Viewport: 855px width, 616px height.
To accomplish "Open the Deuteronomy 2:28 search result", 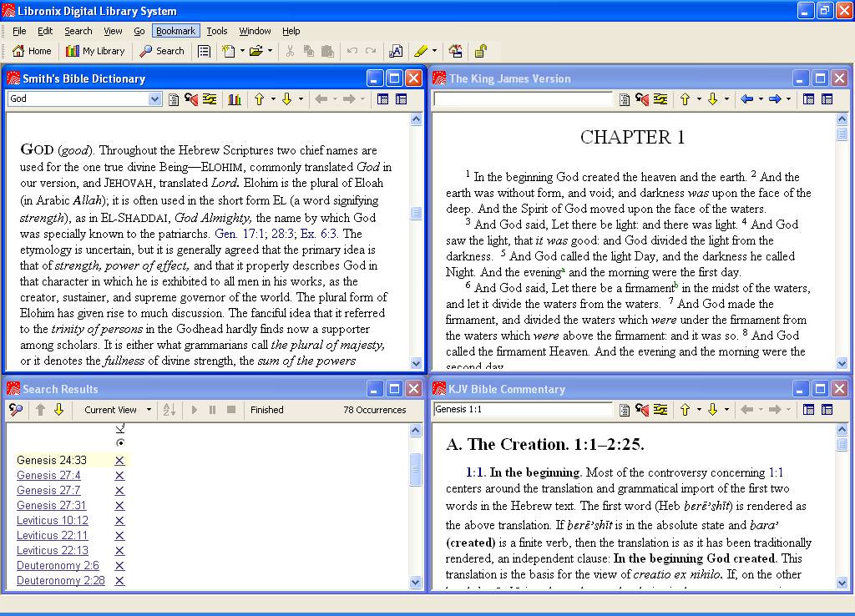I will (x=60, y=581).
